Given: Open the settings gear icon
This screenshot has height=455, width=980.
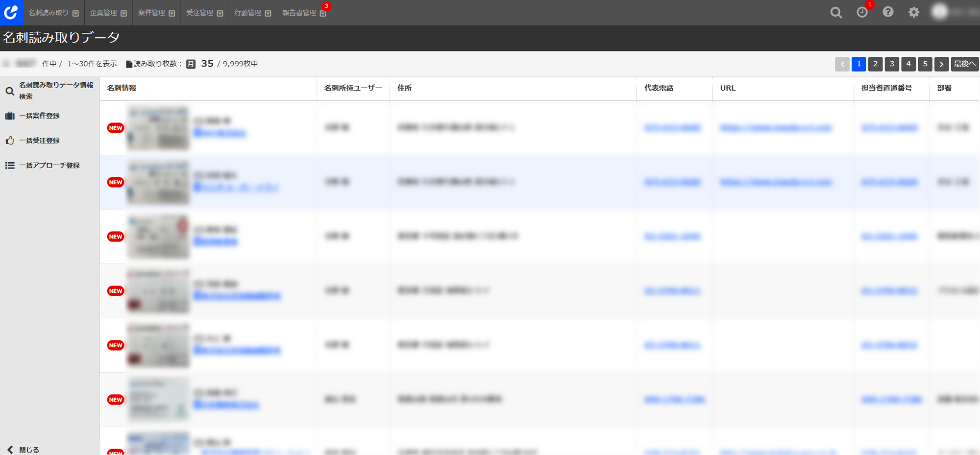Looking at the screenshot, I should tap(914, 12).
